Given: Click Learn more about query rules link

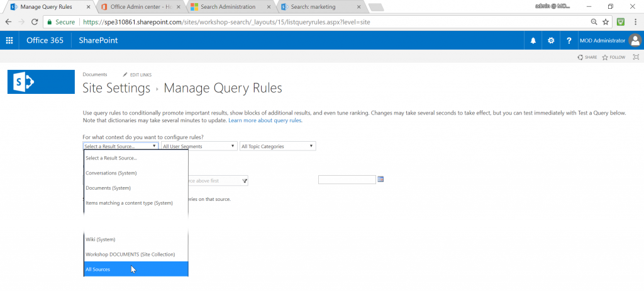Looking at the screenshot, I should click(x=265, y=120).
